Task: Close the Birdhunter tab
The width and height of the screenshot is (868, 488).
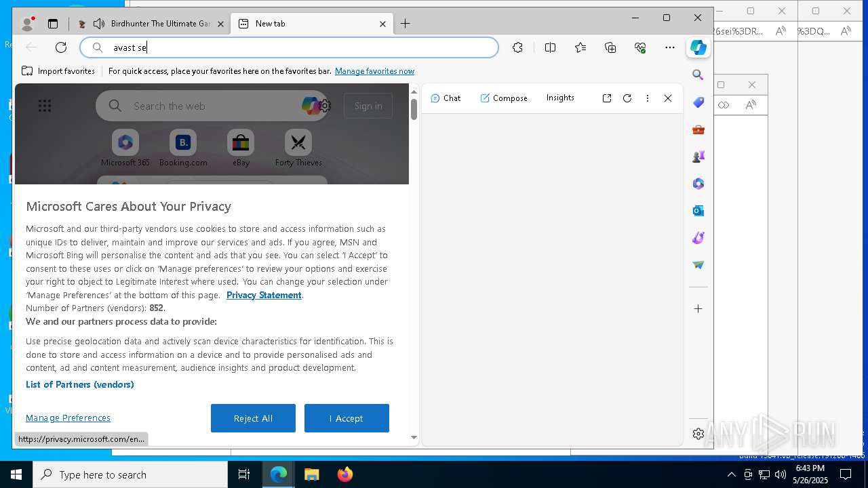Action: 220,24
